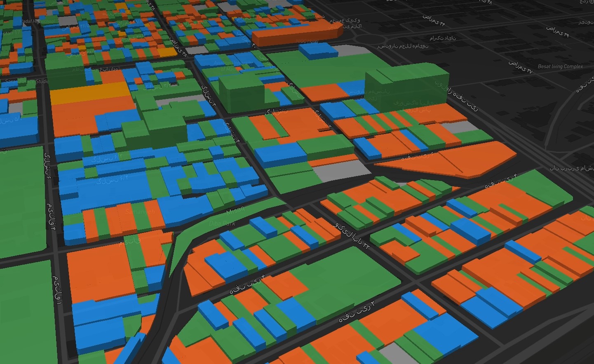This screenshot has height=364, width=594.
Task: Select the Sadaf High School label
Action: click(x=38, y=21)
